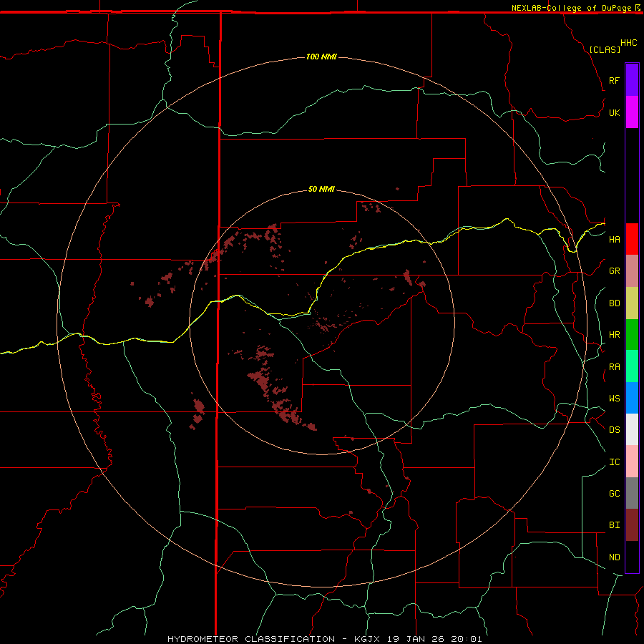Click the BD legend label
644x644 pixels.
click(614, 303)
